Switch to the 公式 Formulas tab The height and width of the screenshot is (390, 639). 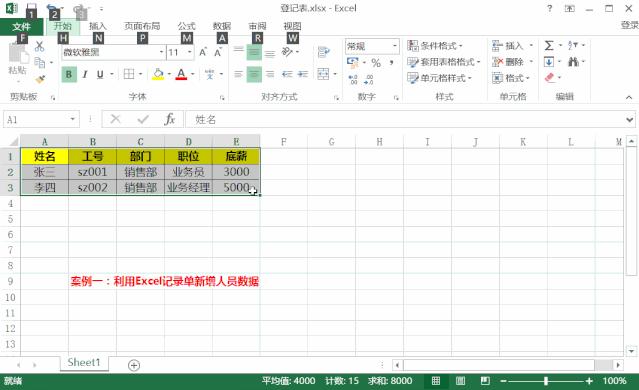point(186,26)
